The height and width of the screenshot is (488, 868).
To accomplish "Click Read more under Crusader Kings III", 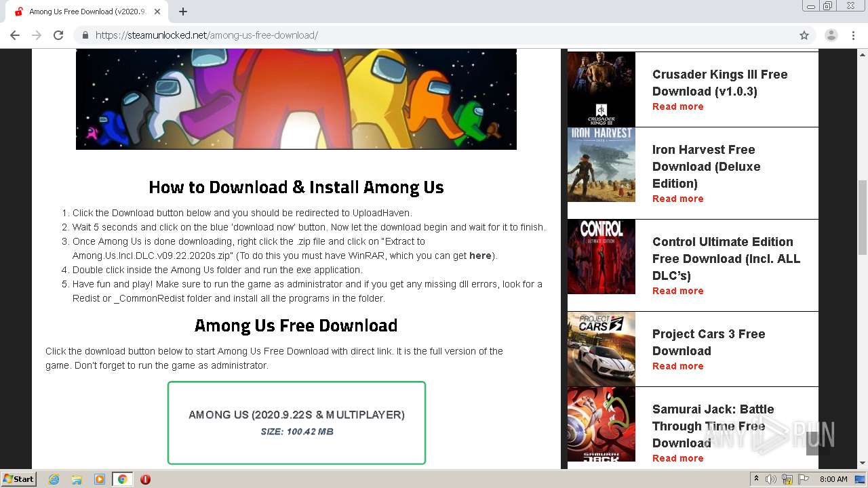I will click(677, 106).
